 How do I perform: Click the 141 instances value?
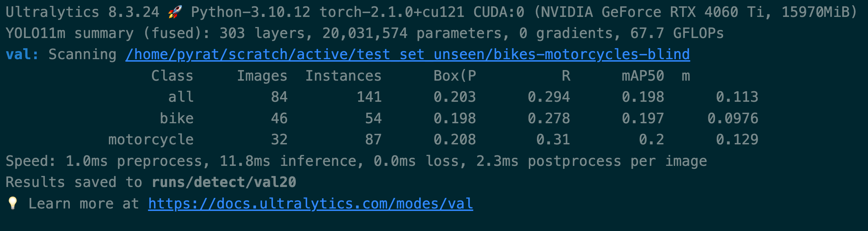coord(369,97)
